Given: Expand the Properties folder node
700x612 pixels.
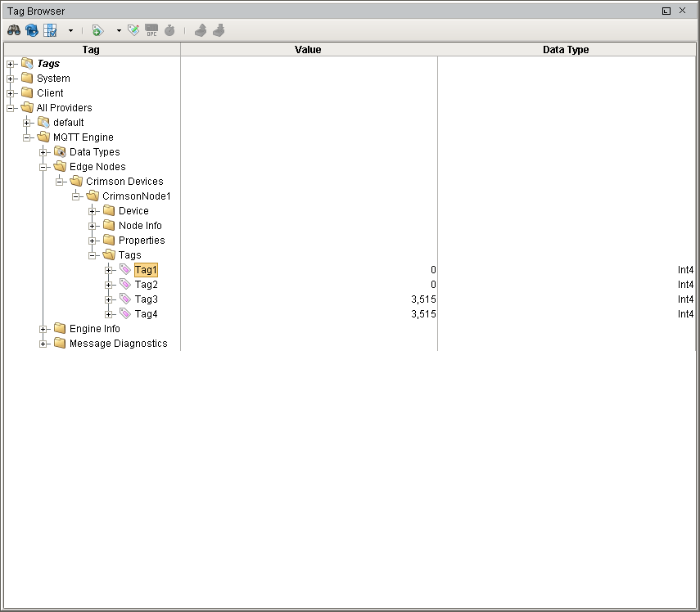Looking at the screenshot, I should (92, 241).
